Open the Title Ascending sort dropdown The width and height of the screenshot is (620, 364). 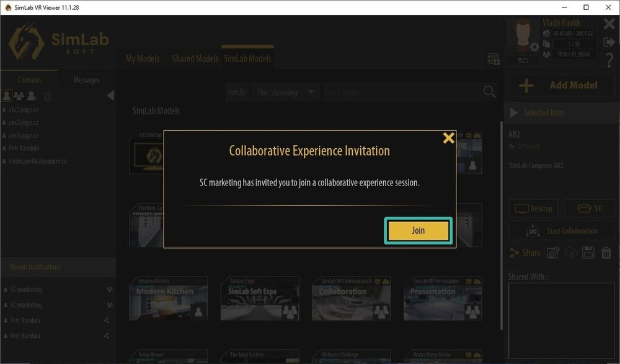(285, 92)
